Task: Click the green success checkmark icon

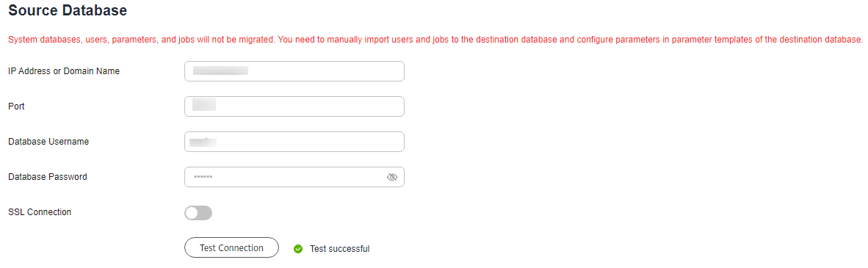Action: pyautogui.click(x=298, y=249)
